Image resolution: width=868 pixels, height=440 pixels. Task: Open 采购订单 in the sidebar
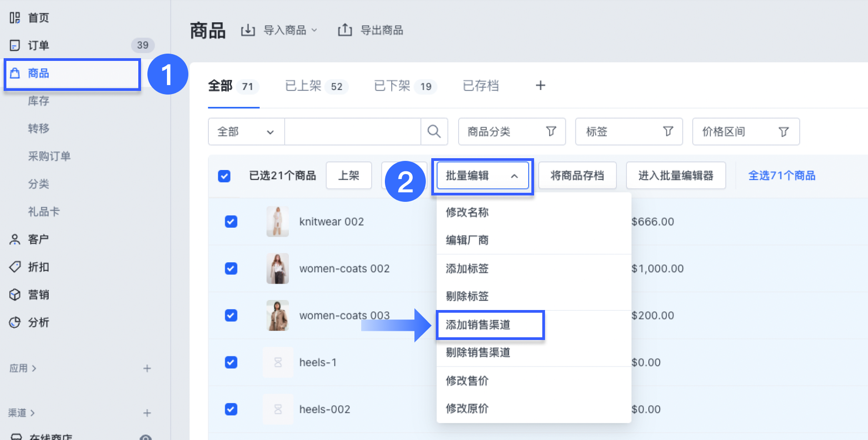[x=49, y=156]
